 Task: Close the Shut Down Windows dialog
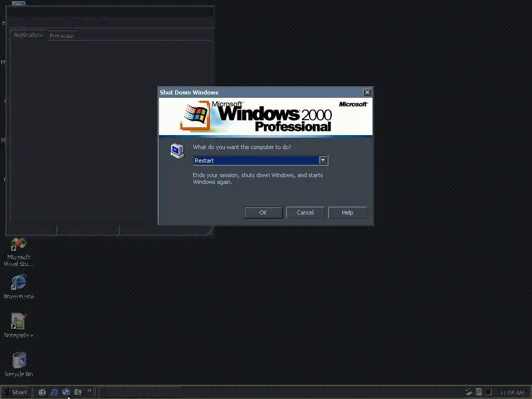tap(367, 92)
